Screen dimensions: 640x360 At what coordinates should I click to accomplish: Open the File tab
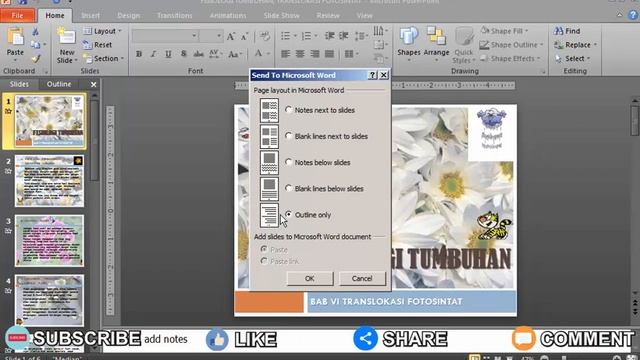click(17, 16)
